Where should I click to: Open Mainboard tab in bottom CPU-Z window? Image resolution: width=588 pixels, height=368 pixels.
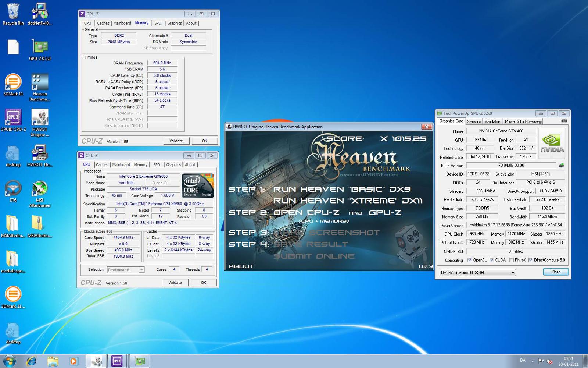[121, 165]
